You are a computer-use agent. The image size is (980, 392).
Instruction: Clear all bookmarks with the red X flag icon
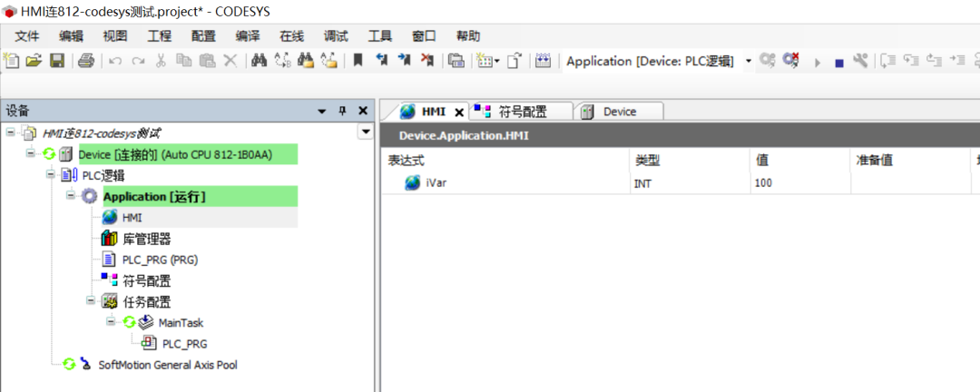tap(427, 61)
